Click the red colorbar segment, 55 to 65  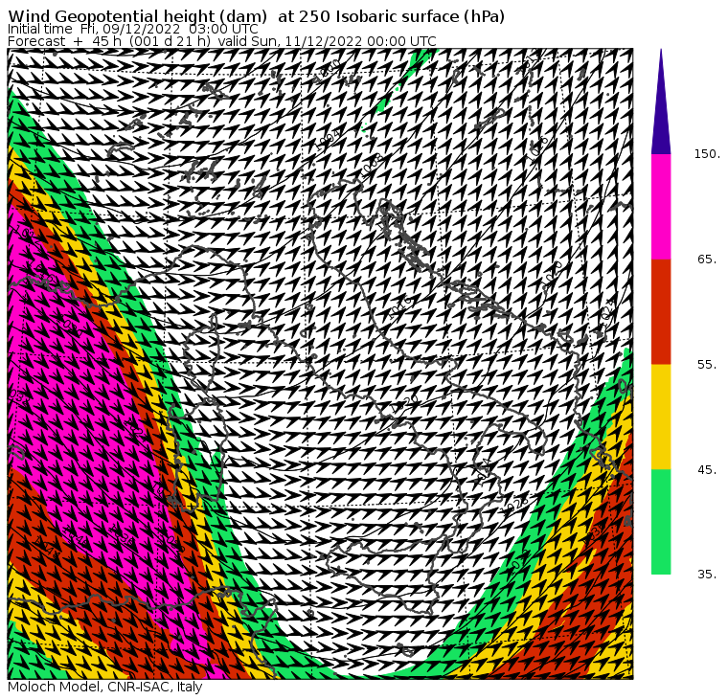(x=661, y=311)
